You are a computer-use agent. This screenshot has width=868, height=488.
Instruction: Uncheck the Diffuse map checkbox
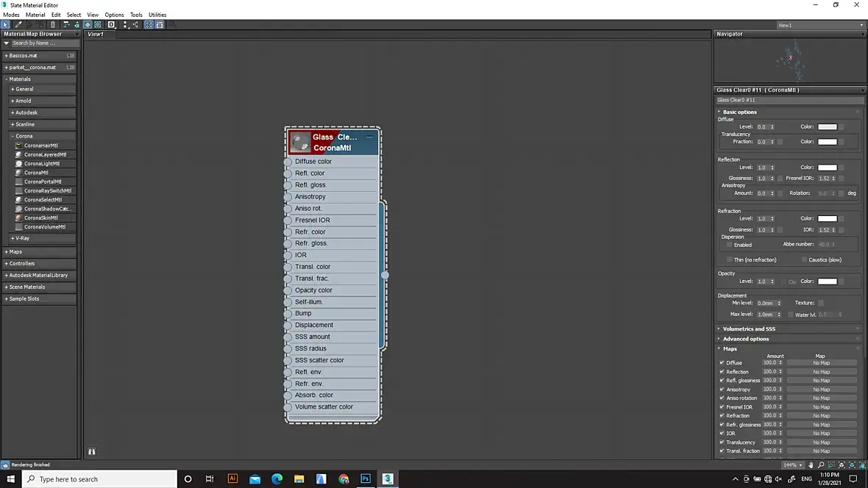tap(722, 363)
